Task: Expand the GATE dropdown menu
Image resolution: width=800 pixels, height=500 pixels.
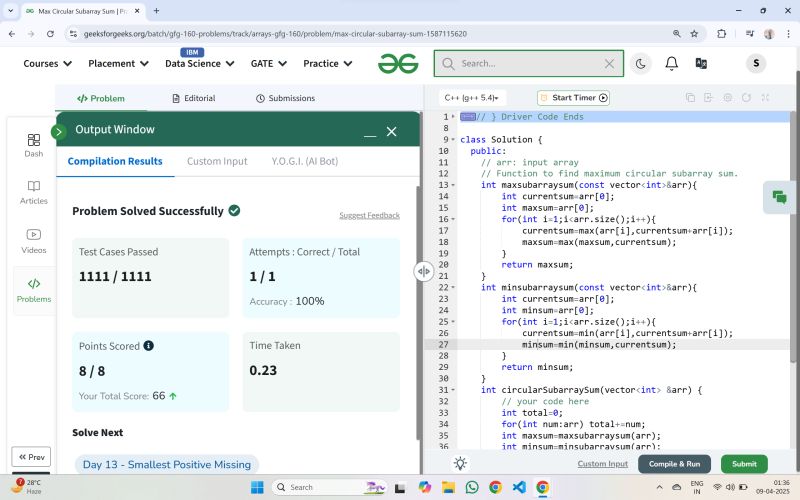Action: [x=268, y=64]
